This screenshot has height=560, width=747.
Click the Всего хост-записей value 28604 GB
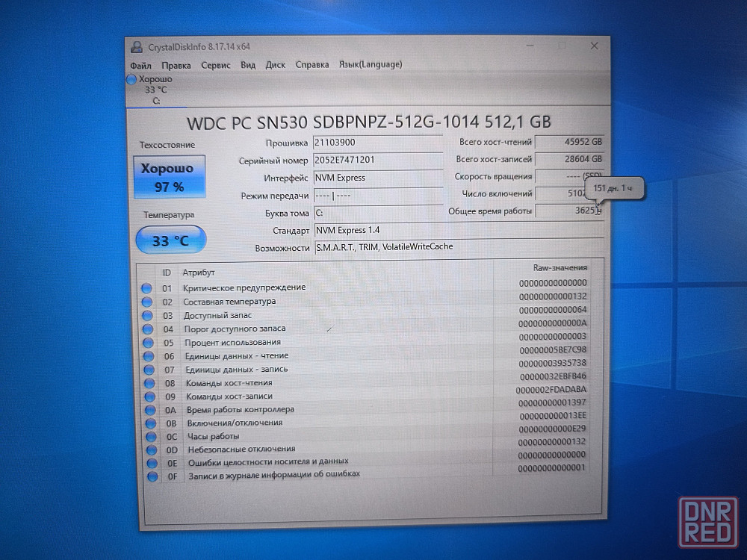569,159
